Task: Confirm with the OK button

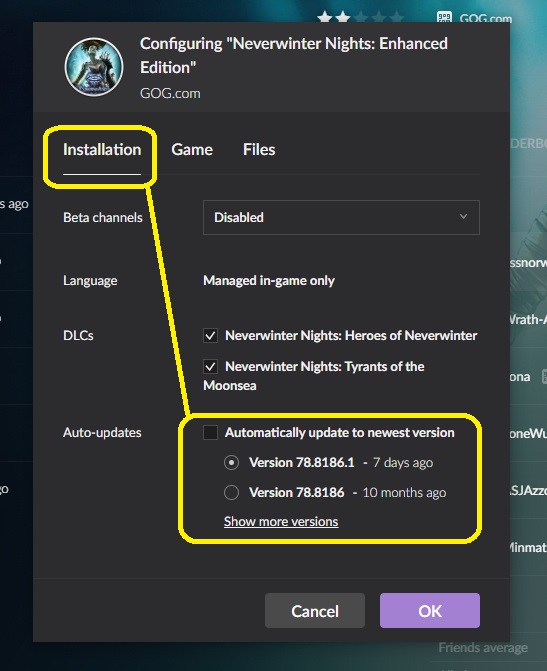Action: [x=430, y=611]
